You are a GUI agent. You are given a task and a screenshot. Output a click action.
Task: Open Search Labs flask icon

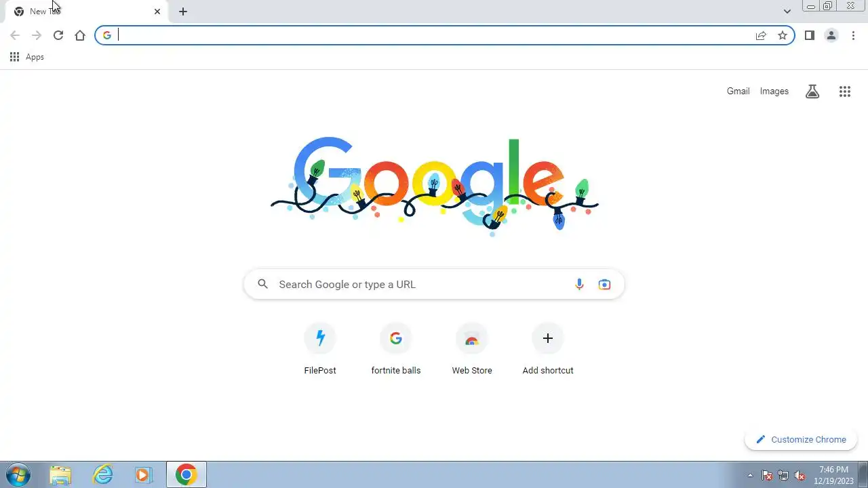coord(812,91)
